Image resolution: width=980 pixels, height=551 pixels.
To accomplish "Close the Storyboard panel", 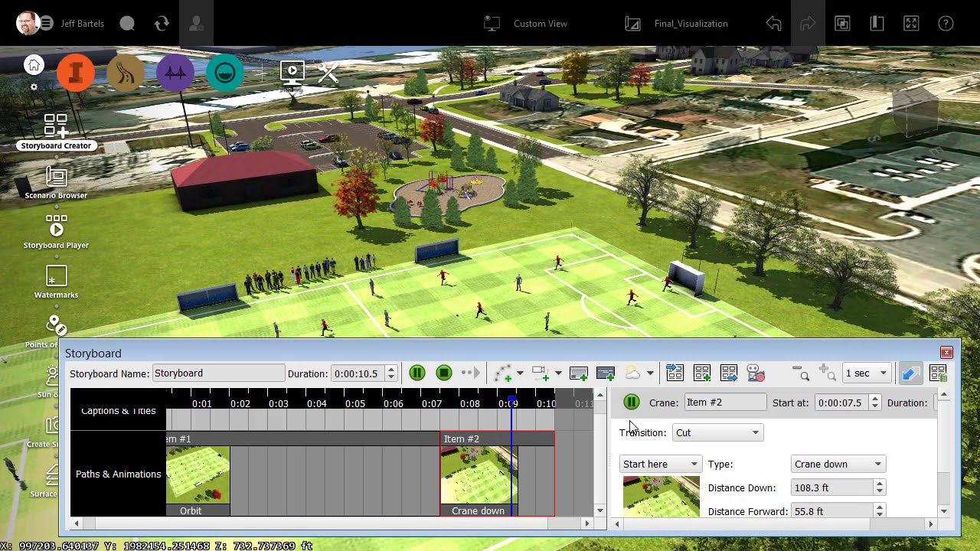I will (946, 353).
